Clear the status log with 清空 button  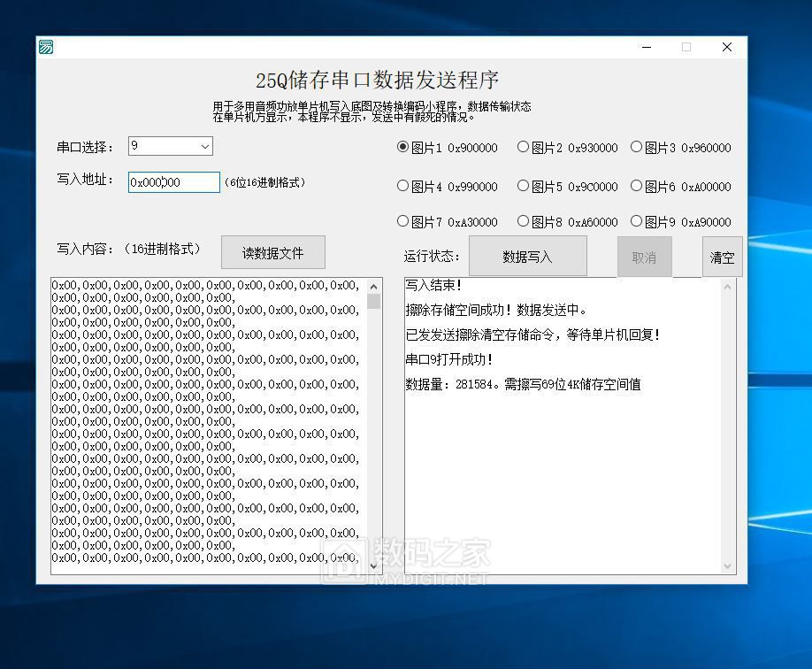(721, 257)
